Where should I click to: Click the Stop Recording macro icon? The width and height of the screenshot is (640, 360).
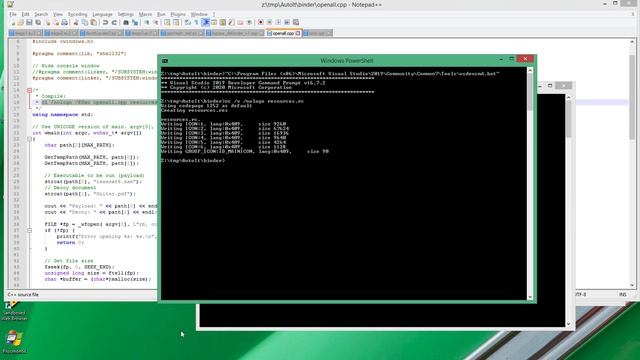click(x=269, y=22)
